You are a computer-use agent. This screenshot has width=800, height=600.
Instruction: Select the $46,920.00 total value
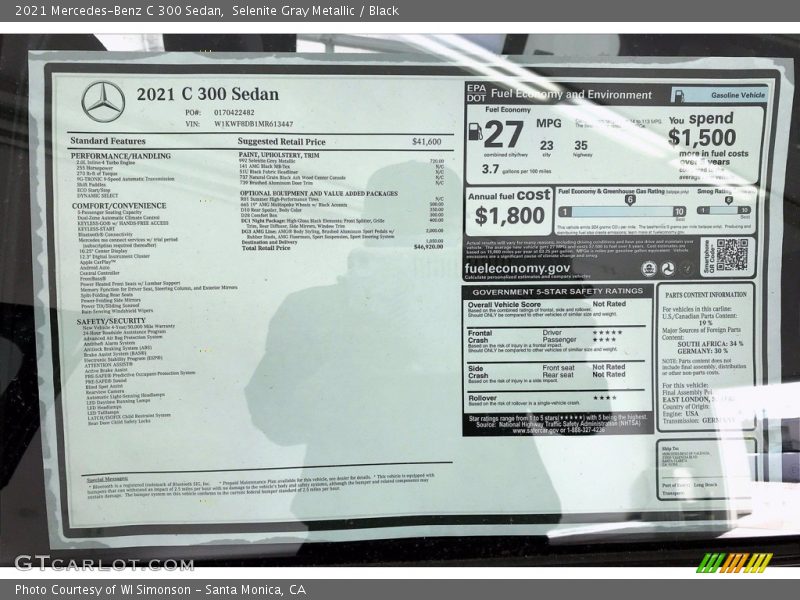click(428, 247)
